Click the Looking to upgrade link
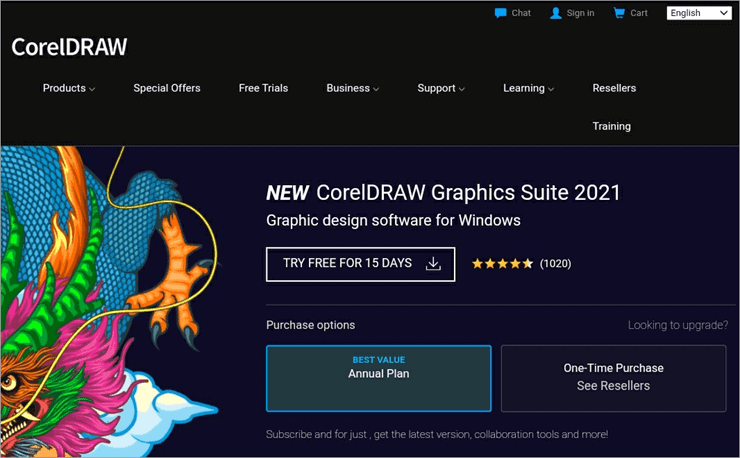This screenshot has height=458, width=740. pyautogui.click(x=677, y=325)
